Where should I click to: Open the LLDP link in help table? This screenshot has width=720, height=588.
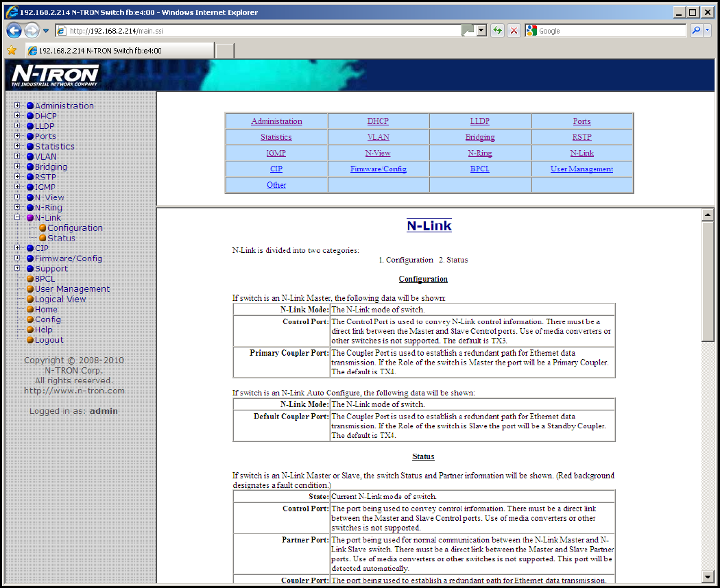[480, 121]
